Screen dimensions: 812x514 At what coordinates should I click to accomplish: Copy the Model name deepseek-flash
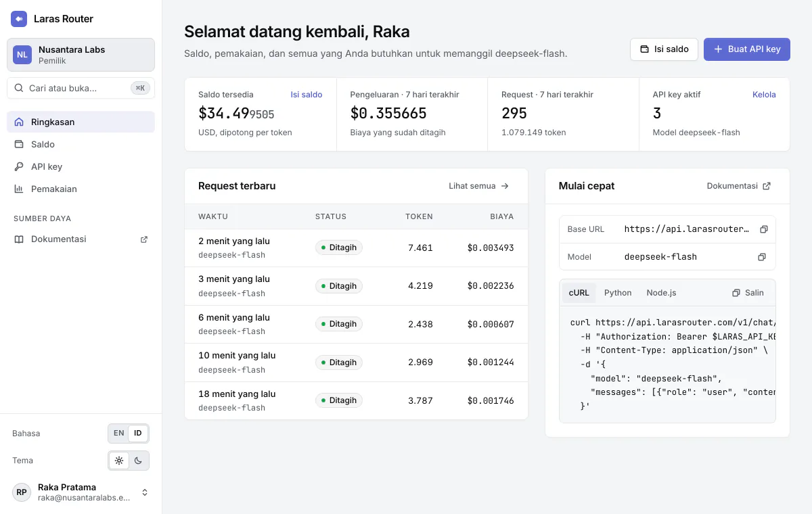pyautogui.click(x=762, y=257)
